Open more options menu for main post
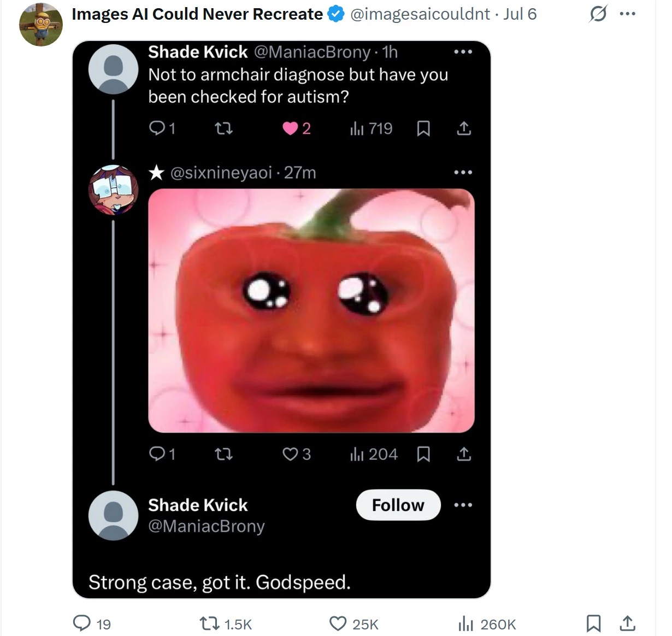 627,14
